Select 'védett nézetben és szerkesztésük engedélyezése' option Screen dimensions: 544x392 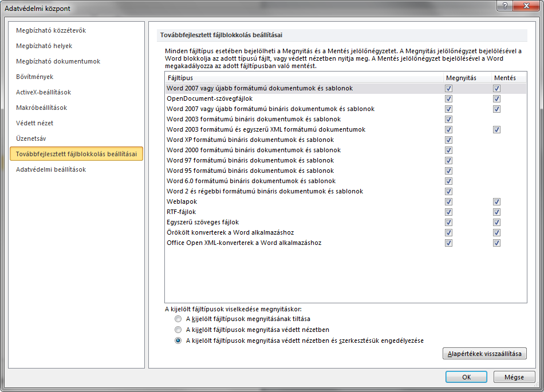[x=178, y=340]
